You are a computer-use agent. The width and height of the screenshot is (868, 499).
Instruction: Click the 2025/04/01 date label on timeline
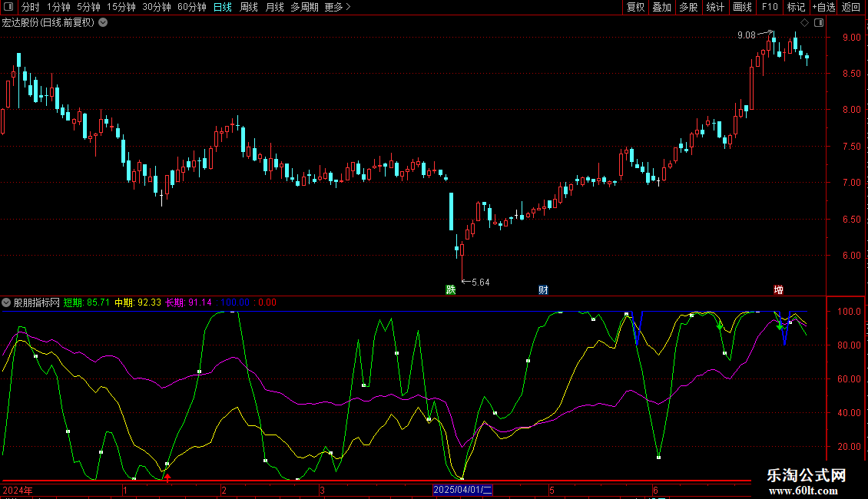462,489
